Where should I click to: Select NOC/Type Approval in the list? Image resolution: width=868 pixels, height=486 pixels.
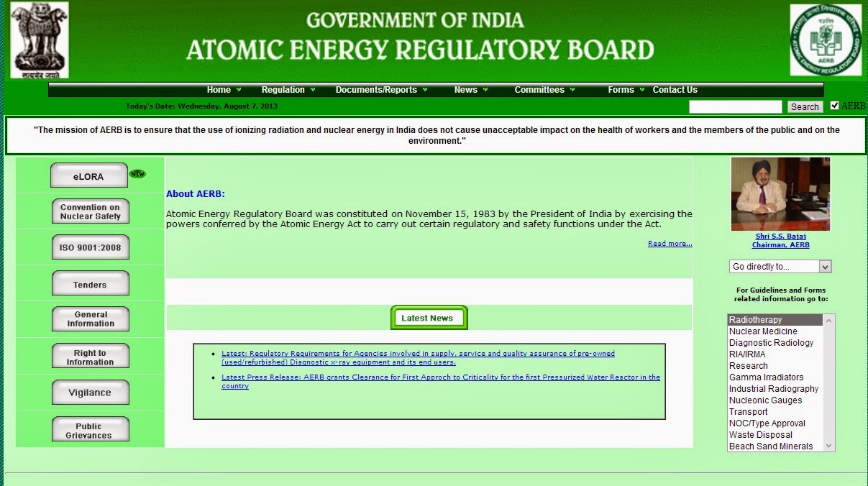775,423
